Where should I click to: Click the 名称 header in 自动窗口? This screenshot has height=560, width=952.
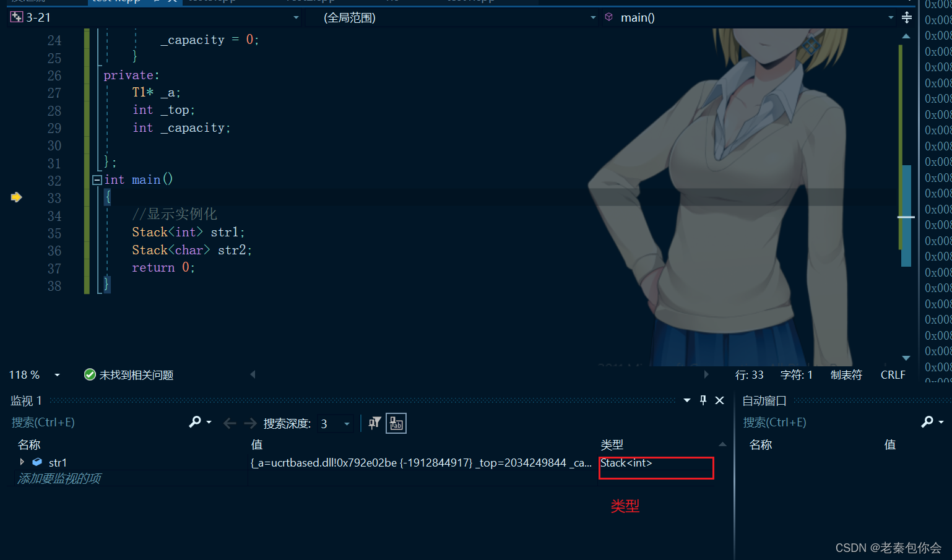point(761,445)
